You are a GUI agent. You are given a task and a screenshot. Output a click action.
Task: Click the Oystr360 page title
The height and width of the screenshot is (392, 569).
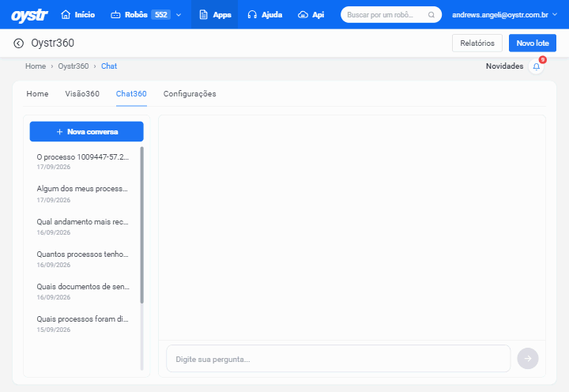pos(53,43)
